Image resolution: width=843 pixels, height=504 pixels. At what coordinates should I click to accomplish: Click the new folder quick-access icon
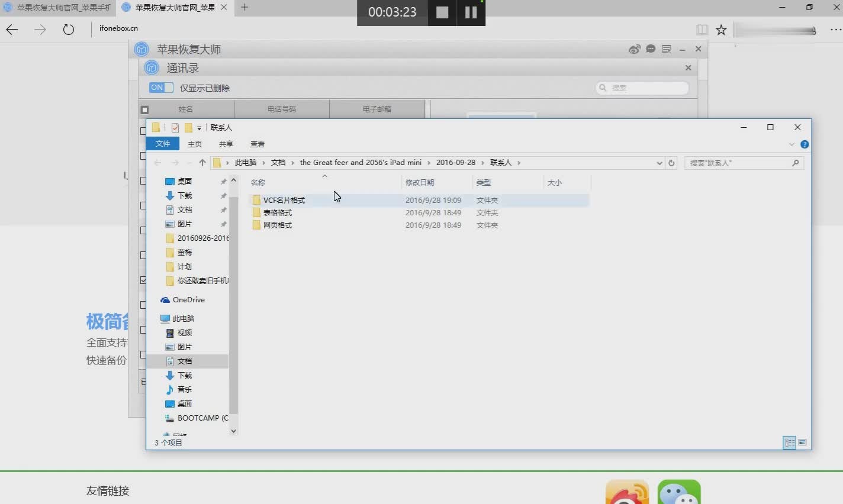(x=189, y=127)
